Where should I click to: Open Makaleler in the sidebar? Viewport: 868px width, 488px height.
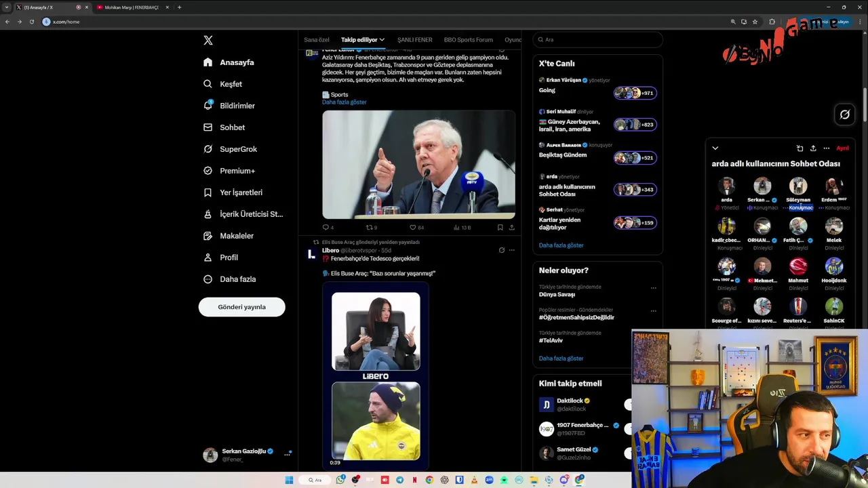pyautogui.click(x=229, y=236)
